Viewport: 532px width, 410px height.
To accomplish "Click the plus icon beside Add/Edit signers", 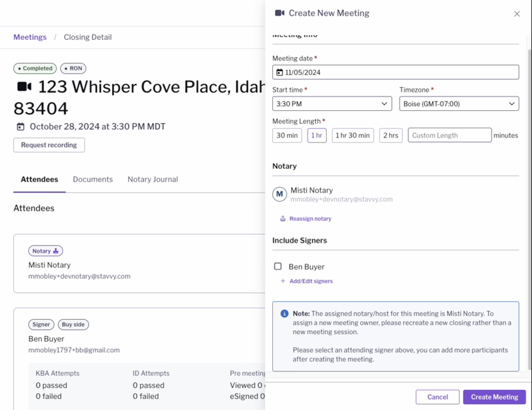I will [x=283, y=281].
